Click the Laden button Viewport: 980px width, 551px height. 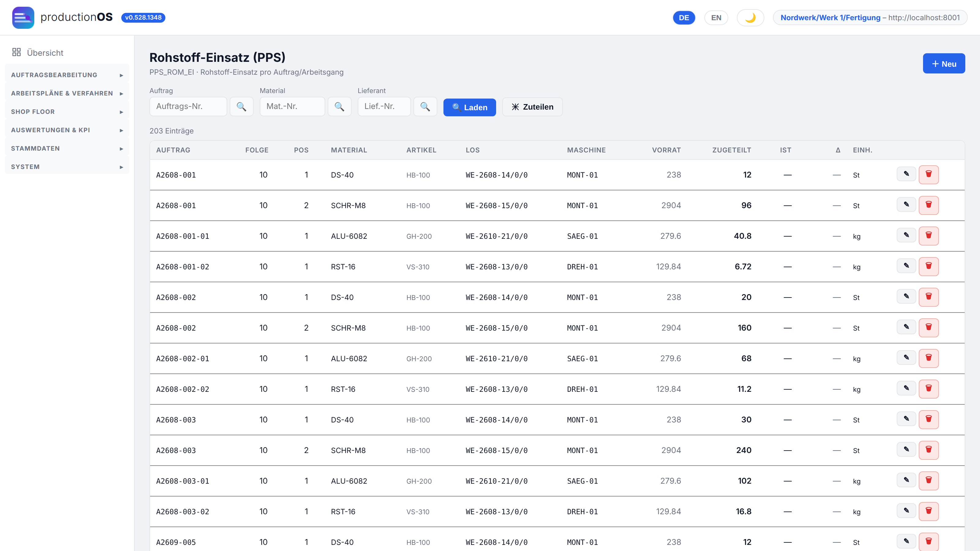pyautogui.click(x=469, y=107)
